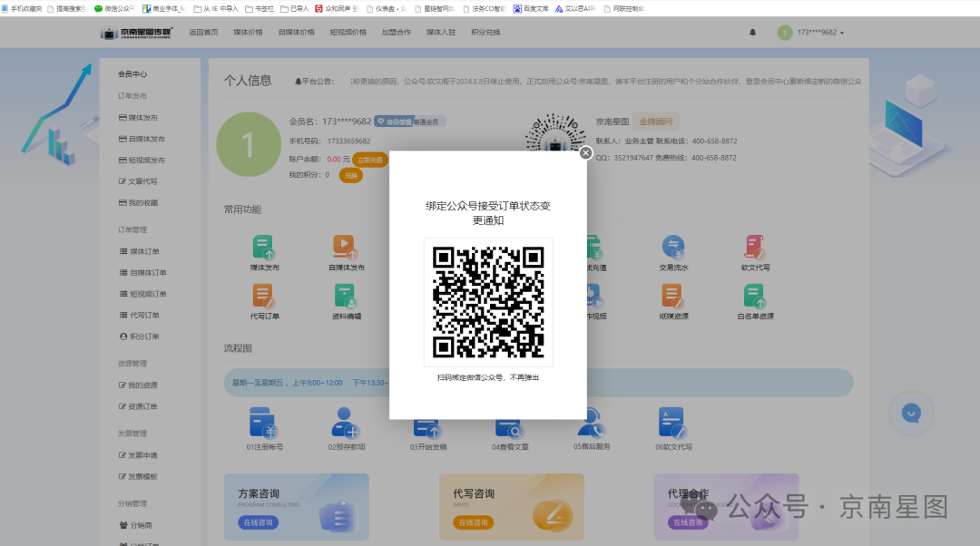Viewport: 980px width, 546px height.
Task: Open the 百度文库 bookmark
Action: (x=531, y=9)
